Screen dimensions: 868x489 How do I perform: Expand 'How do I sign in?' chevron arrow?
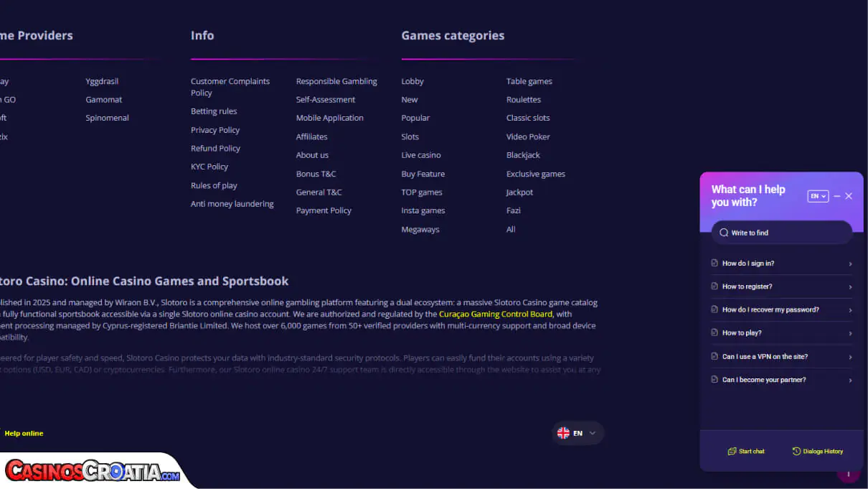click(x=850, y=264)
